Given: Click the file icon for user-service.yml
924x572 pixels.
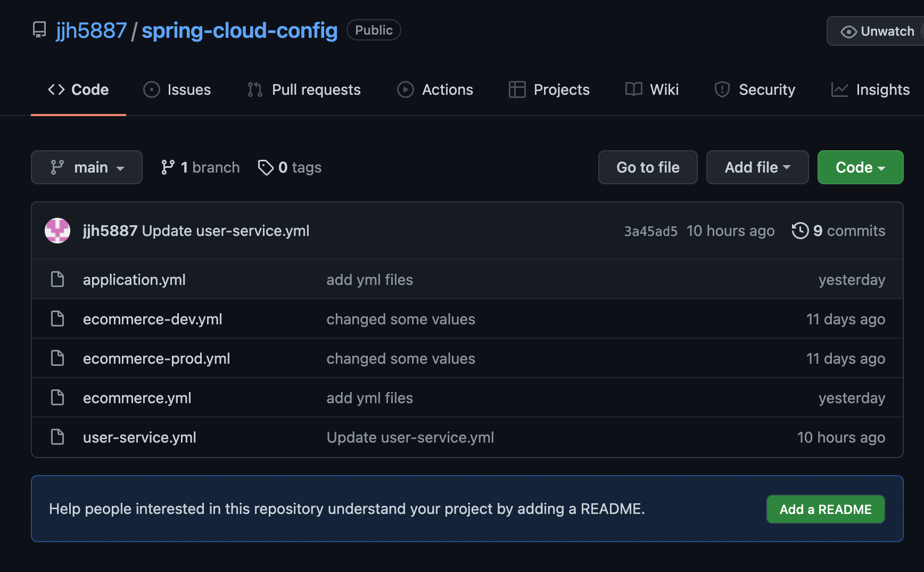Looking at the screenshot, I should click(57, 437).
